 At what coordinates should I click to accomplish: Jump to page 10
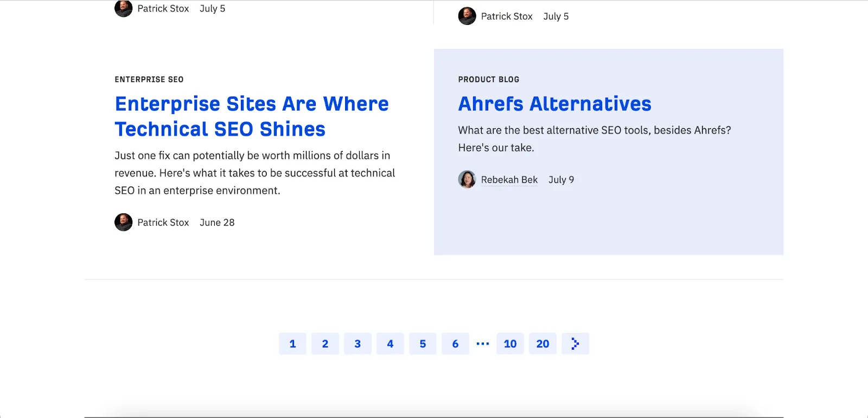click(510, 344)
